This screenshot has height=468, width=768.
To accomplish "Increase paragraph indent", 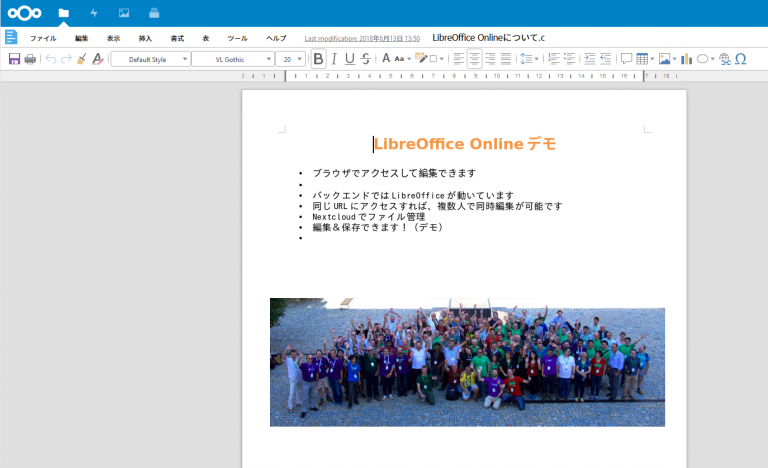I will pyautogui.click(x=590, y=59).
